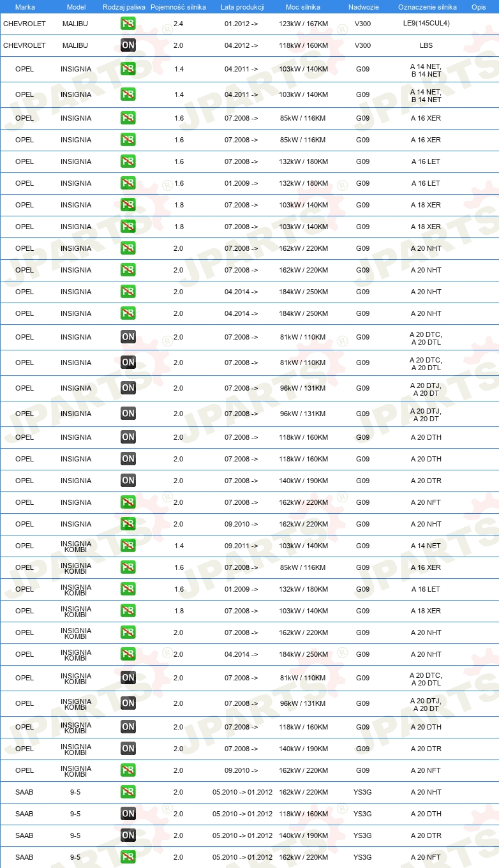Viewport: 499px width, 868px height.
Task: Click PB icon in Insignia Kombi A 14 NET row
Action: tap(128, 546)
